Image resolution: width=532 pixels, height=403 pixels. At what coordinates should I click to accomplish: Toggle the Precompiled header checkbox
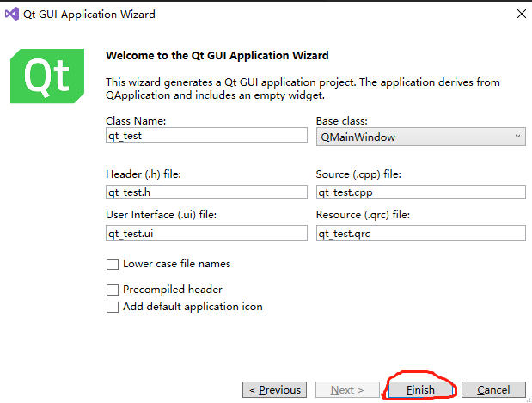coord(113,290)
